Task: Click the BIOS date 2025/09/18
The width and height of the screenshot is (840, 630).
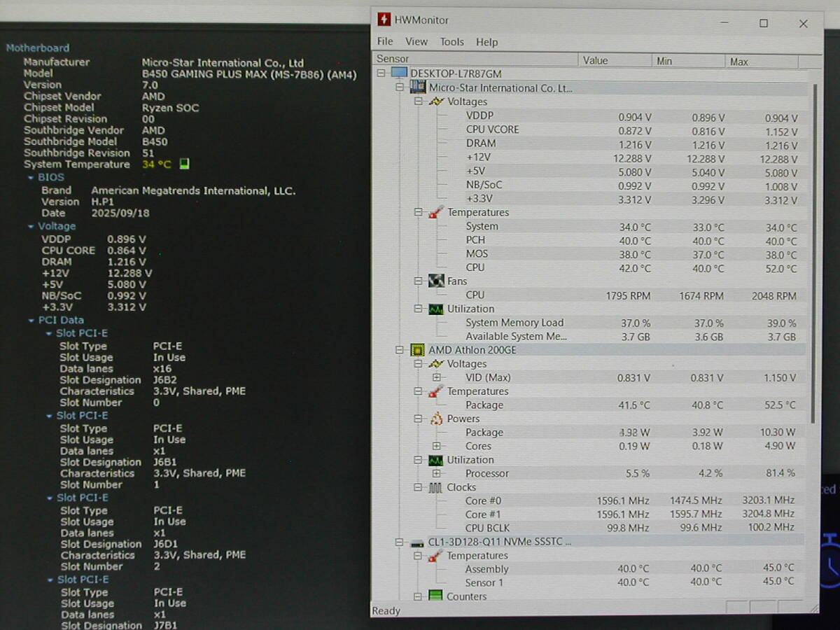Action: [120, 213]
